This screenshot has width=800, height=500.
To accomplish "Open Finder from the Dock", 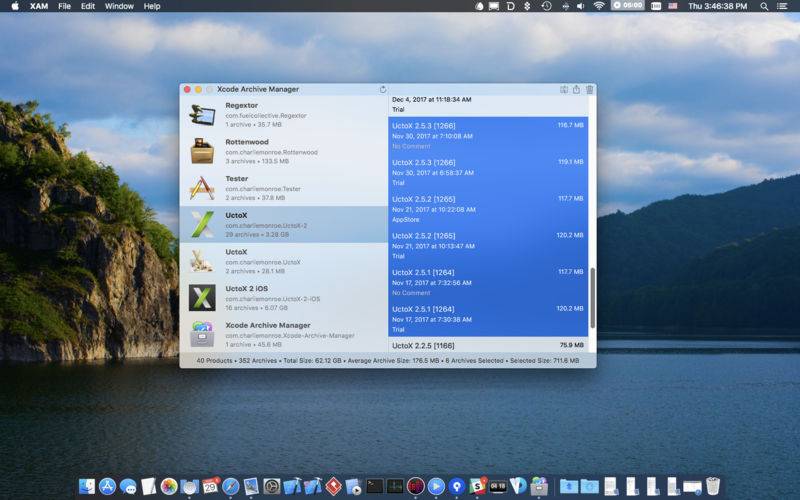I will [87, 486].
